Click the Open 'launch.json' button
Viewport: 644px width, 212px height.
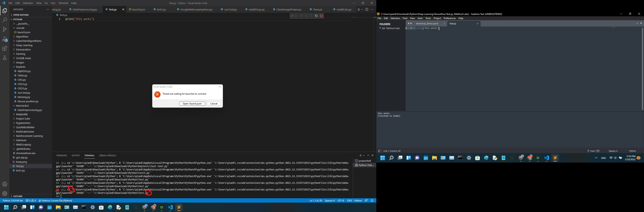[x=192, y=104]
